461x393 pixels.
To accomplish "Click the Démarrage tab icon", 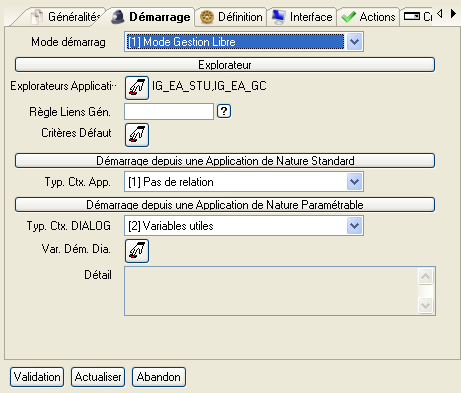I will click(x=117, y=17).
